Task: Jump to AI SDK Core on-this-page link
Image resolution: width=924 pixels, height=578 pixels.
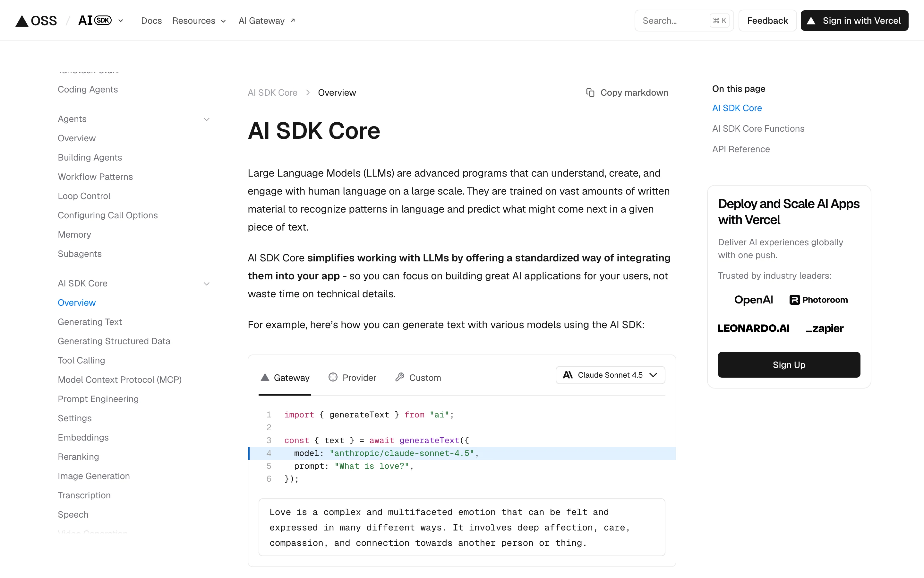Action: point(737,108)
